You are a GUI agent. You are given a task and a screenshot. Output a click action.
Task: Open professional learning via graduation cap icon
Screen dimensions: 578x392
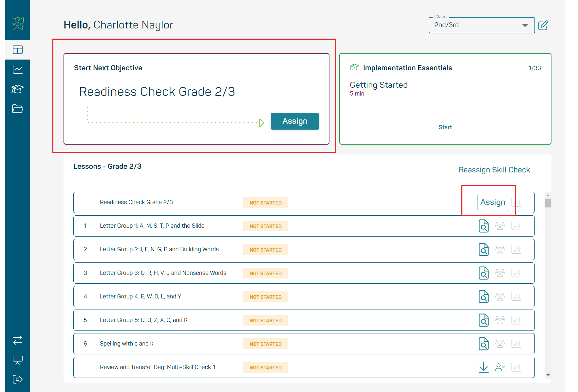coord(17,89)
